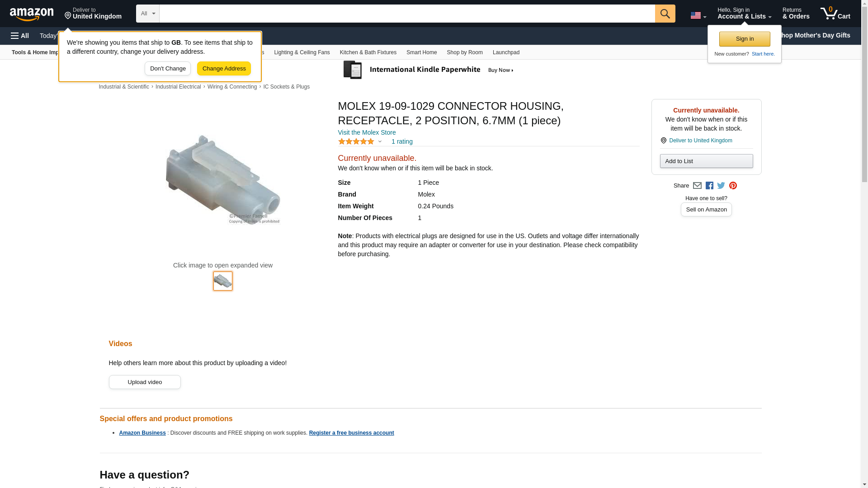
Task: Visit the Molex Store link
Action: (x=367, y=132)
